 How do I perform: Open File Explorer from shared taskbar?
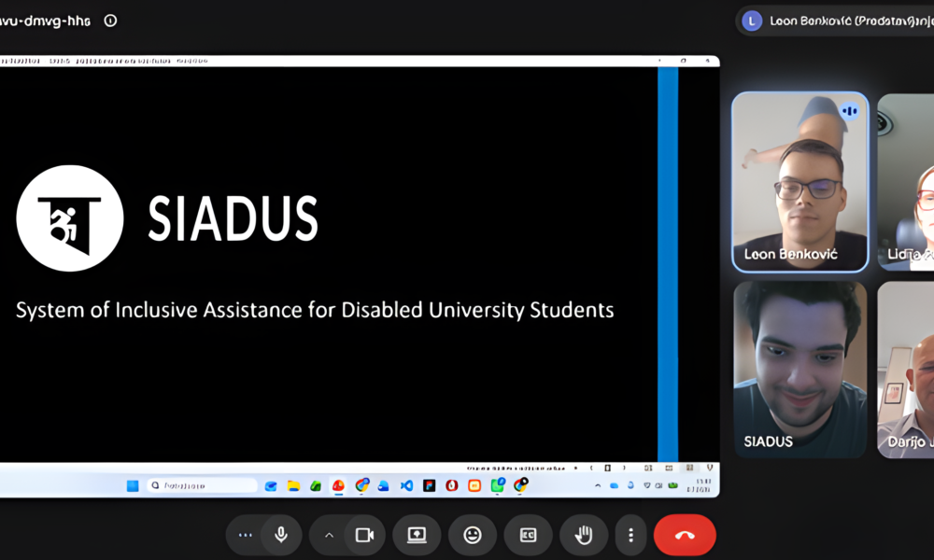coord(293,485)
